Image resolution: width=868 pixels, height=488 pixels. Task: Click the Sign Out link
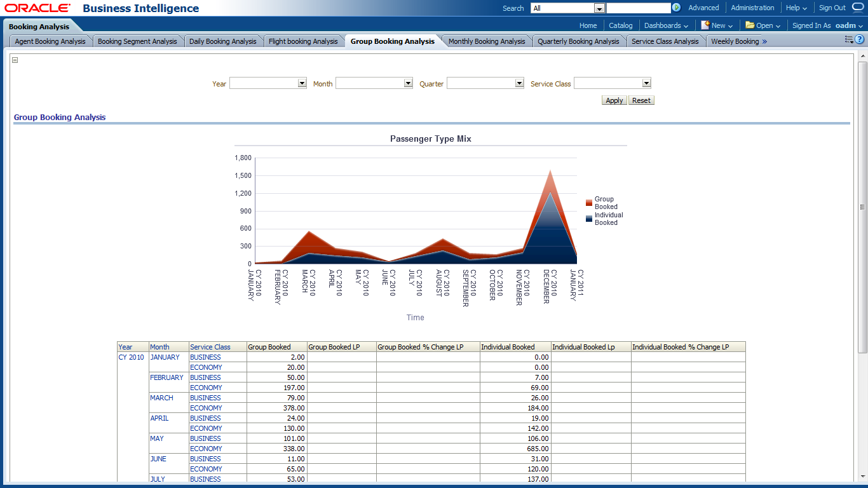(832, 8)
